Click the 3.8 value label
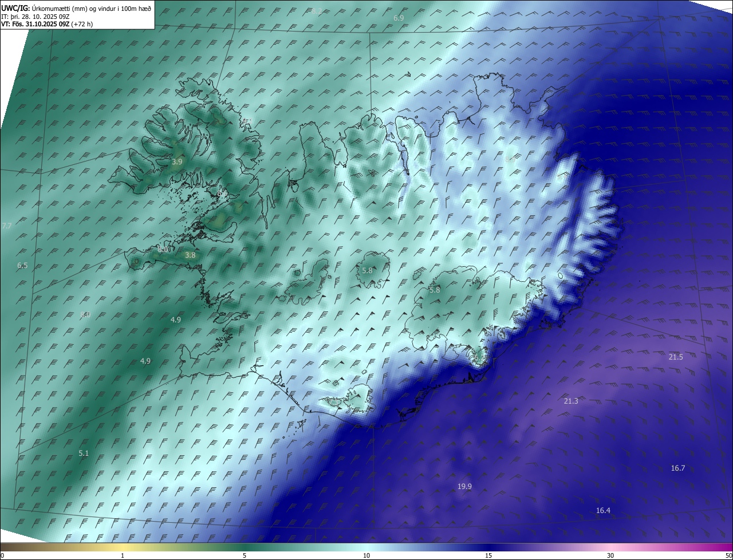The width and height of the screenshot is (733, 560). [190, 255]
